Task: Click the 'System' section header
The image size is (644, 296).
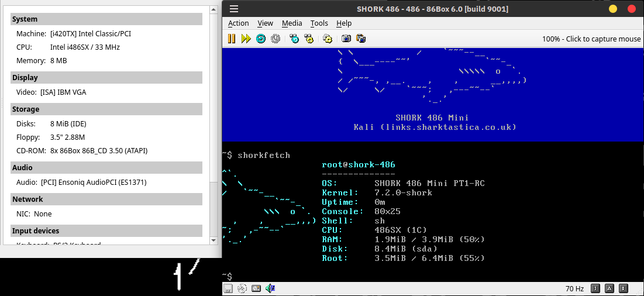Action: 106,19
